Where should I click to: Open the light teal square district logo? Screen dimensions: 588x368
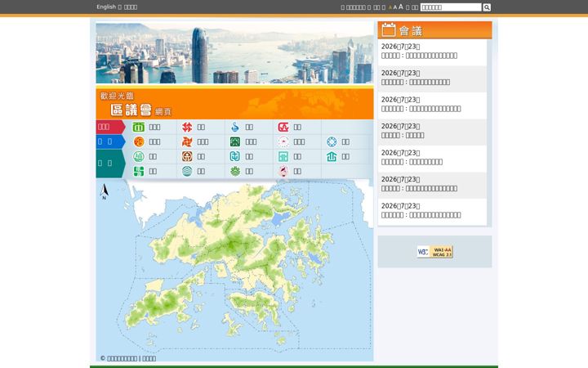(283, 156)
